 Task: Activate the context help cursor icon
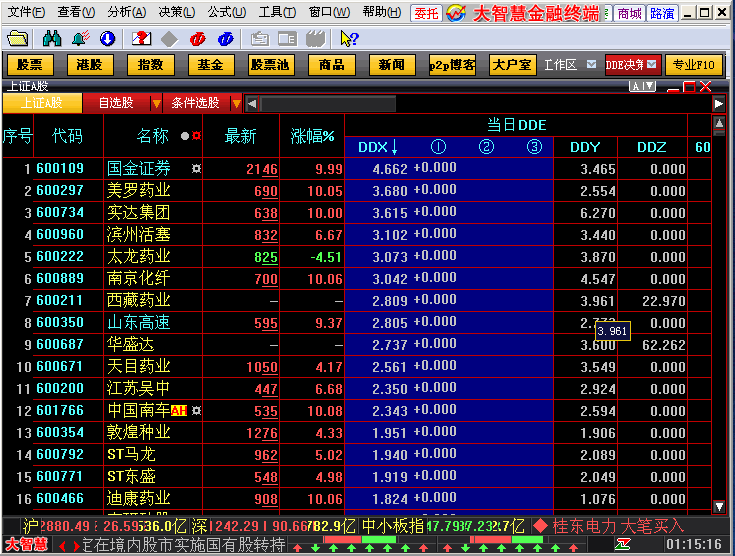[x=349, y=39]
